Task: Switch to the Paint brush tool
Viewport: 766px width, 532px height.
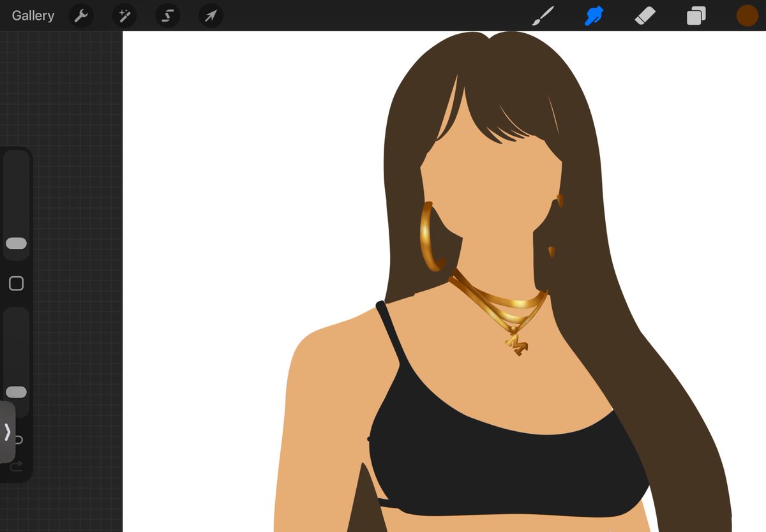Action: (x=543, y=15)
